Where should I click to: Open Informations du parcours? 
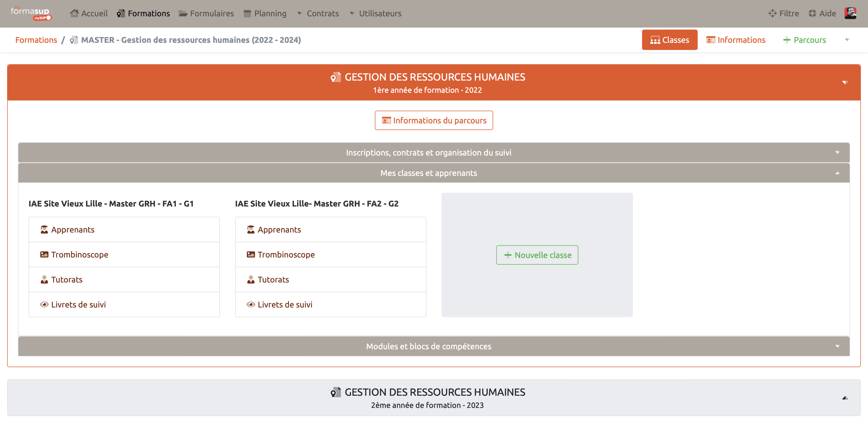[x=434, y=120]
